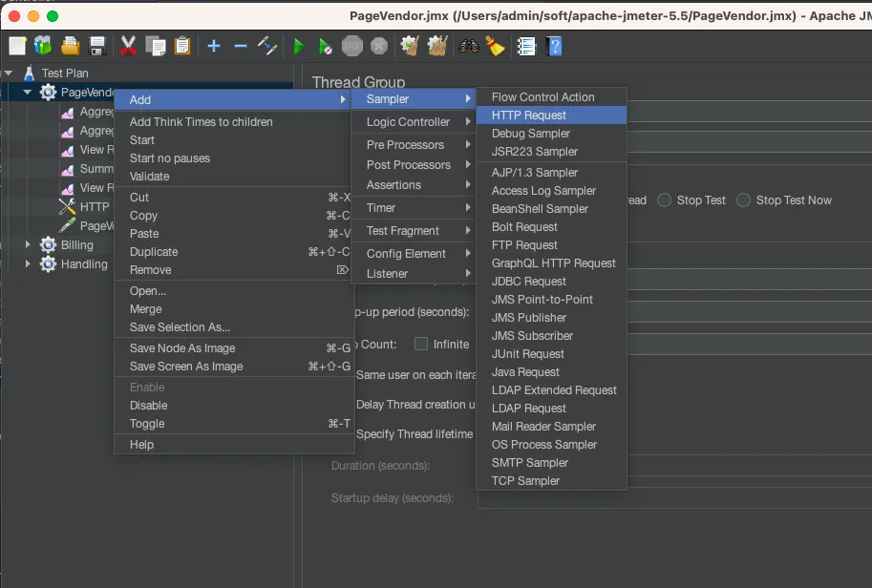Click the Open file folder icon
The width and height of the screenshot is (872, 588).
point(71,46)
